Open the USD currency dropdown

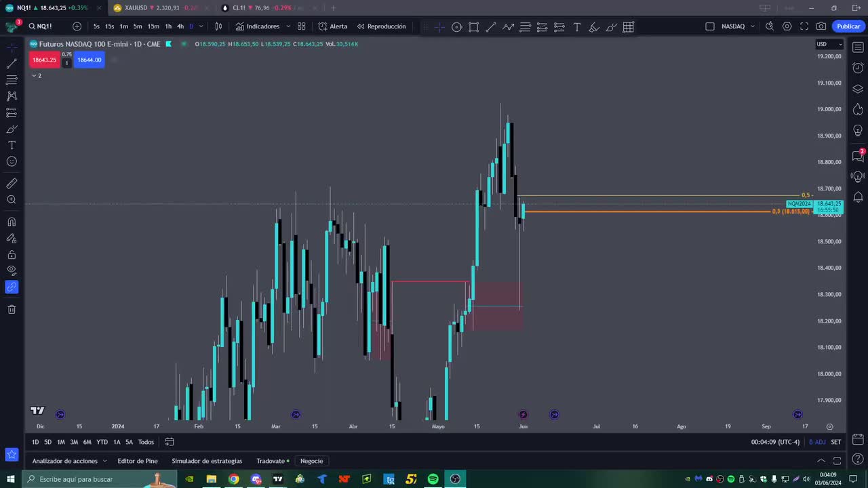click(829, 44)
